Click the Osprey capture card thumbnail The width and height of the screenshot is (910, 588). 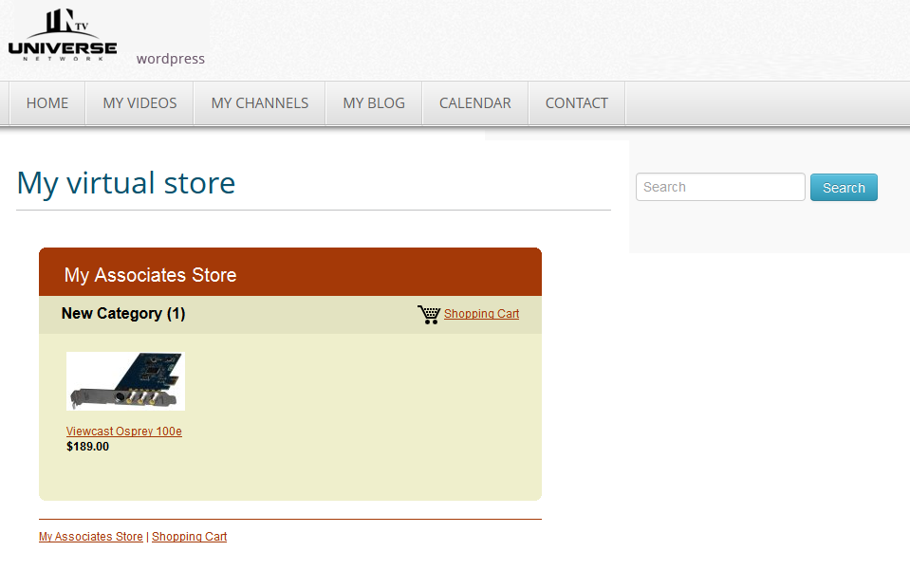(x=125, y=381)
